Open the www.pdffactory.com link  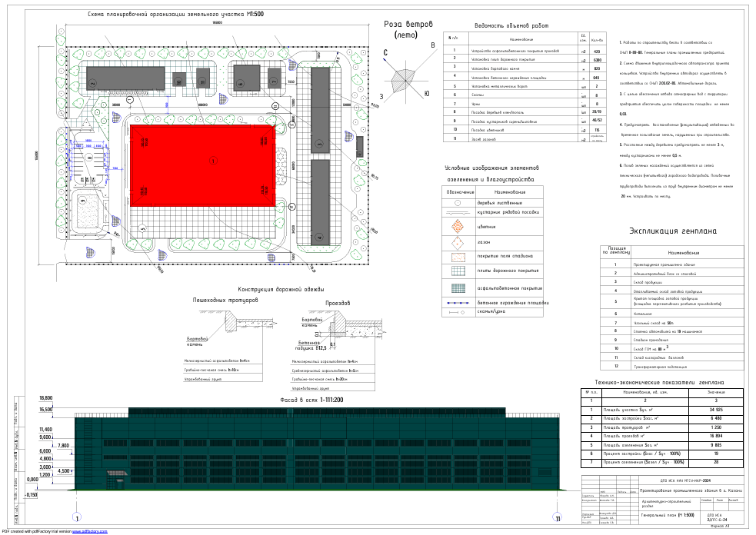(90, 531)
